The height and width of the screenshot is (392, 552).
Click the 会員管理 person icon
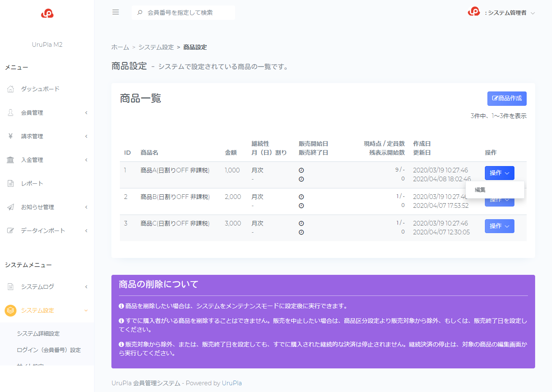click(11, 113)
